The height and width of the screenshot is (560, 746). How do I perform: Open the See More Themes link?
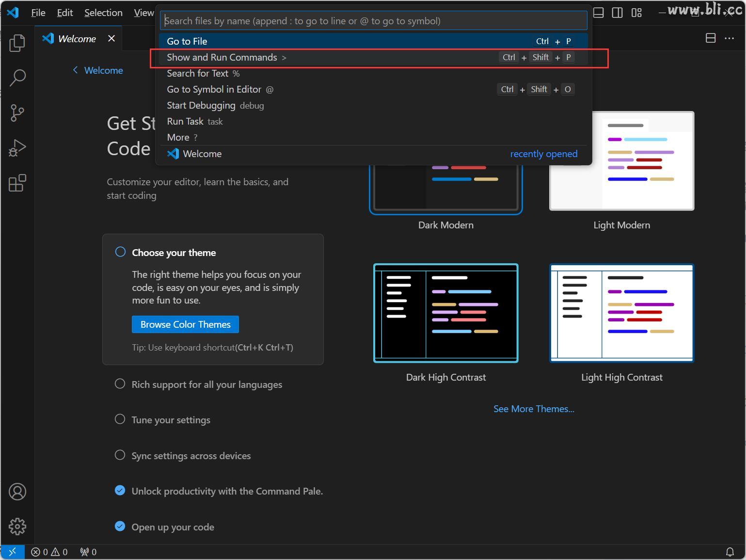click(x=534, y=409)
